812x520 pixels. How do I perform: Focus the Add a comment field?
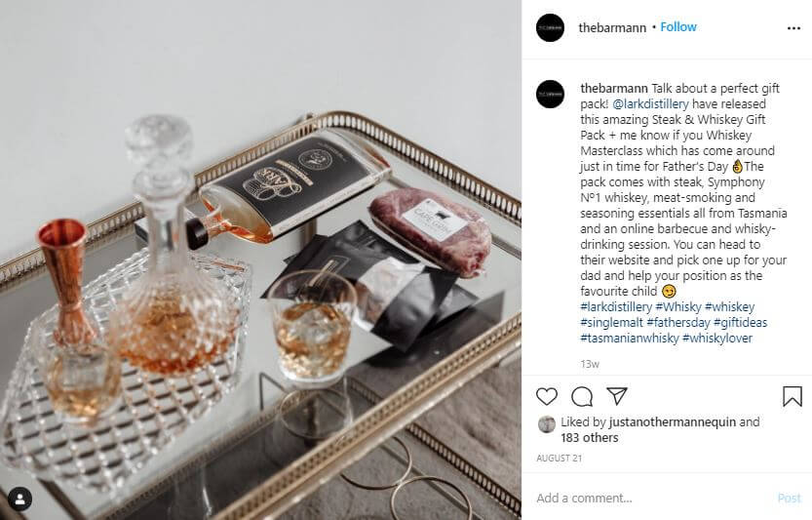click(652, 498)
